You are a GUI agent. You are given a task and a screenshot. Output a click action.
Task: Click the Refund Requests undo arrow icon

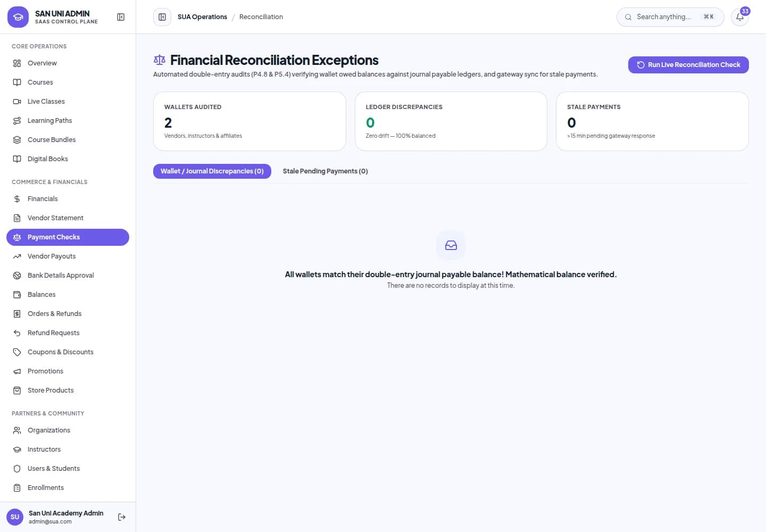17,333
